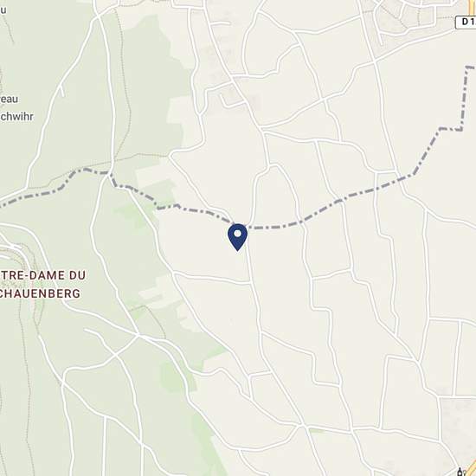Screen dimensions: 476x476
Task: Click the dark blue location pin marker
Action: coord(237,237)
